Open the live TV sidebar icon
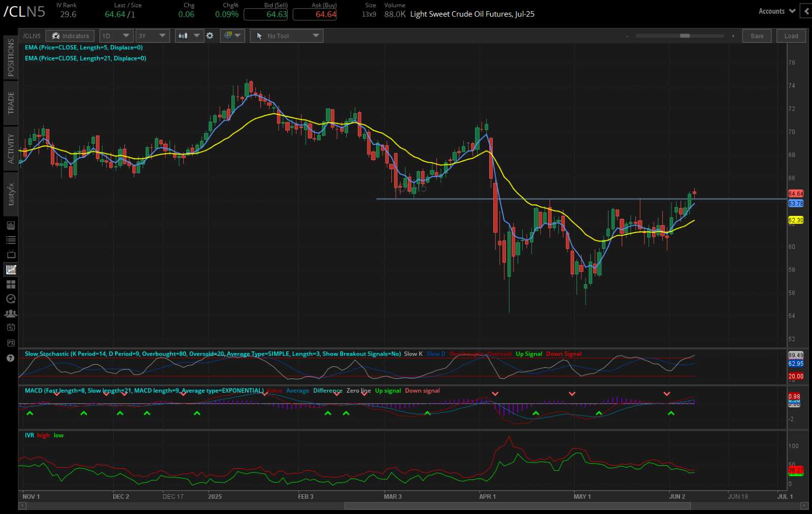812x514 pixels. [x=10, y=253]
